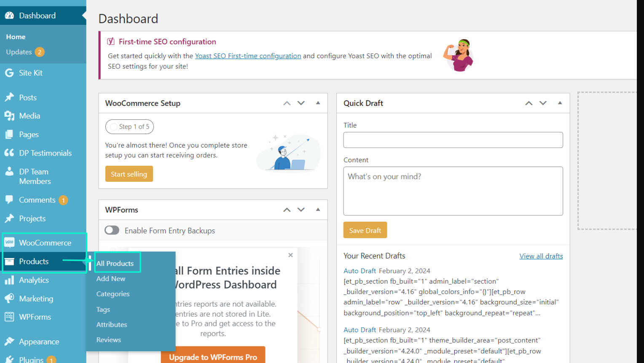Click the Save Draft button
The height and width of the screenshot is (363, 644).
(x=365, y=230)
